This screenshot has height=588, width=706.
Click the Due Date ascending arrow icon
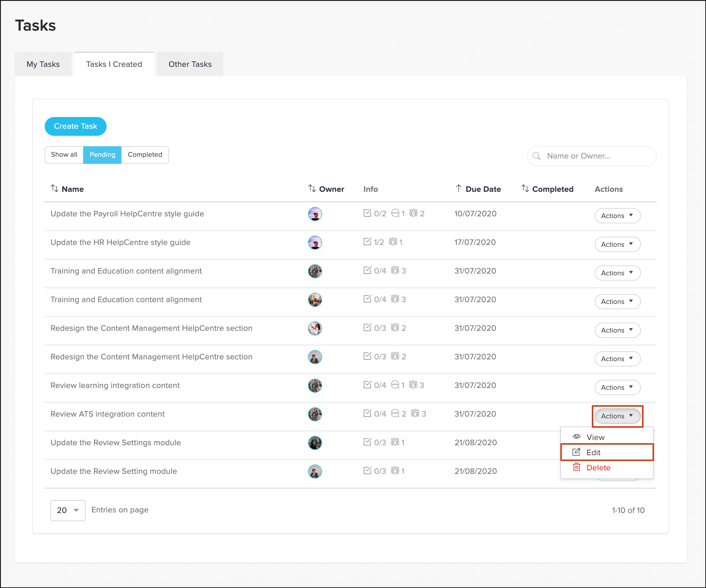(459, 189)
